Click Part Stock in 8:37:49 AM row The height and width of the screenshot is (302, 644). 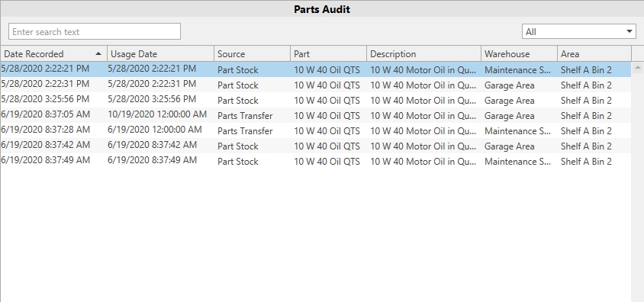[x=238, y=161]
